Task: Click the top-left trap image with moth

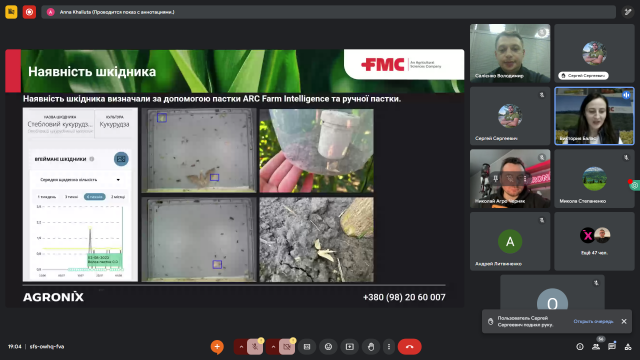Action: 199,150
